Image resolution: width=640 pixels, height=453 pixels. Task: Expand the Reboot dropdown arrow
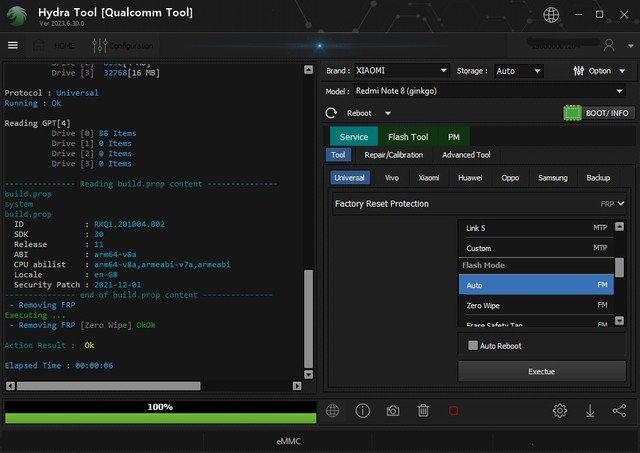point(388,113)
